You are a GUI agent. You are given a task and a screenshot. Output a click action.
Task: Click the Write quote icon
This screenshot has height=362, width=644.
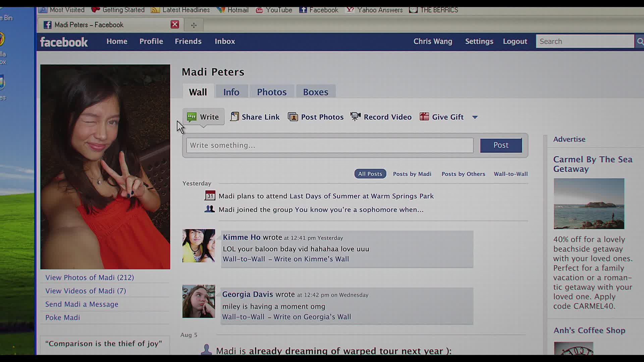click(x=192, y=117)
